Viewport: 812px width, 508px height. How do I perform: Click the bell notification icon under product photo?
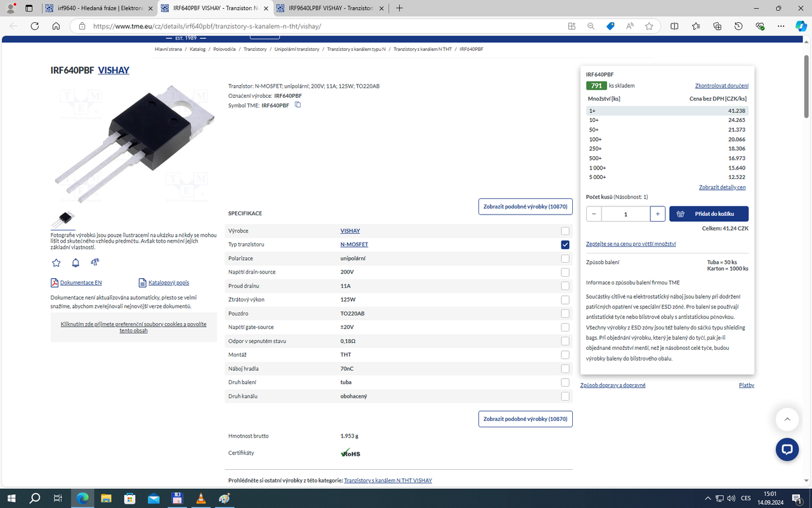pyautogui.click(x=75, y=262)
